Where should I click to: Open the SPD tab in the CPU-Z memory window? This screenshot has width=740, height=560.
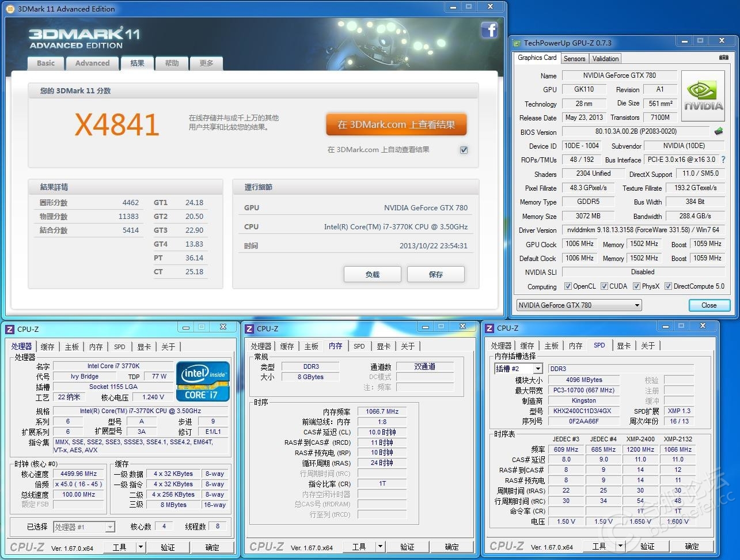click(x=359, y=346)
